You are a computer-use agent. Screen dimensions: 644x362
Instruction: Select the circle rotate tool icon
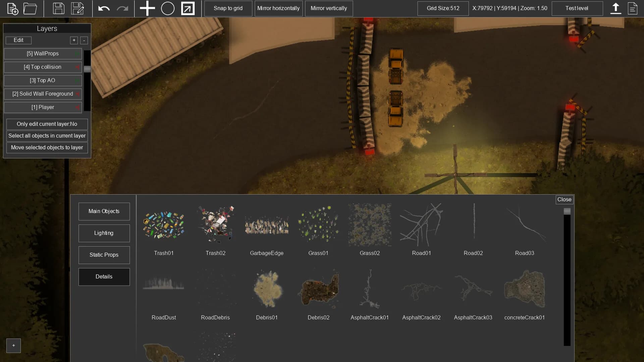168,8
